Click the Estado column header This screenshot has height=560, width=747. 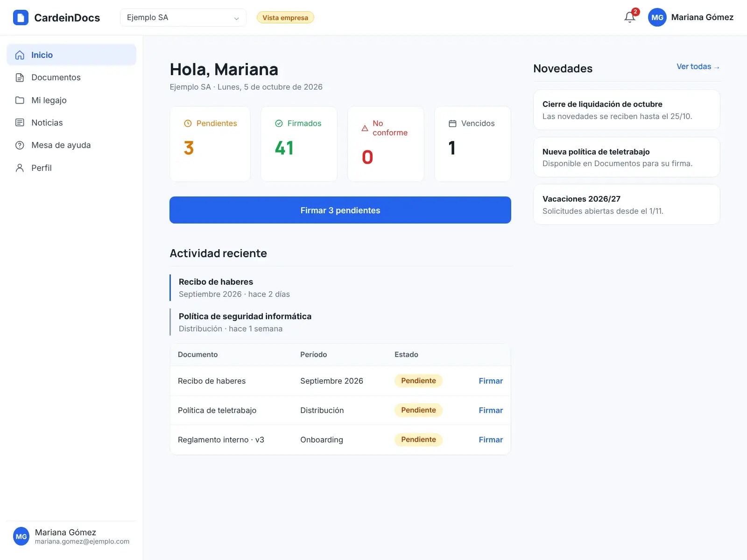[406, 355]
